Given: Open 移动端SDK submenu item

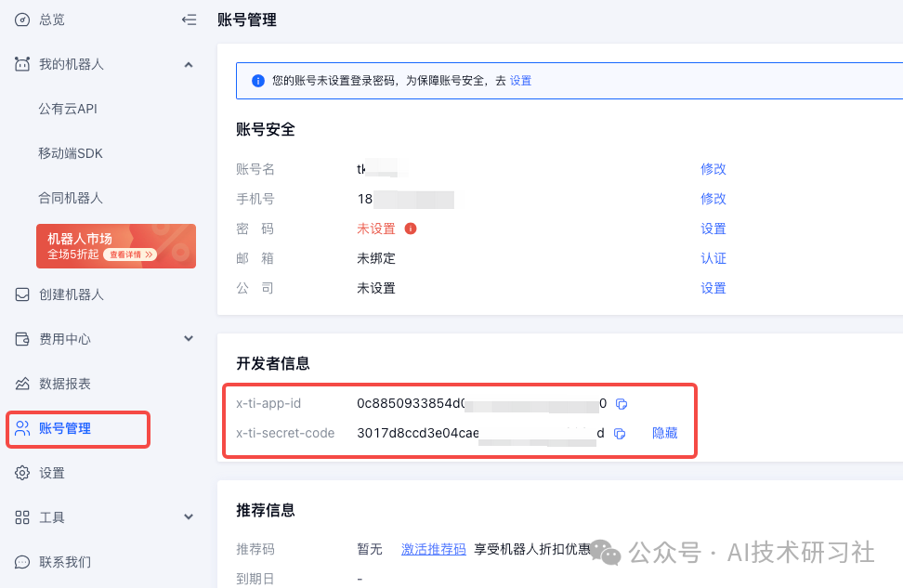Looking at the screenshot, I should coord(71,153).
